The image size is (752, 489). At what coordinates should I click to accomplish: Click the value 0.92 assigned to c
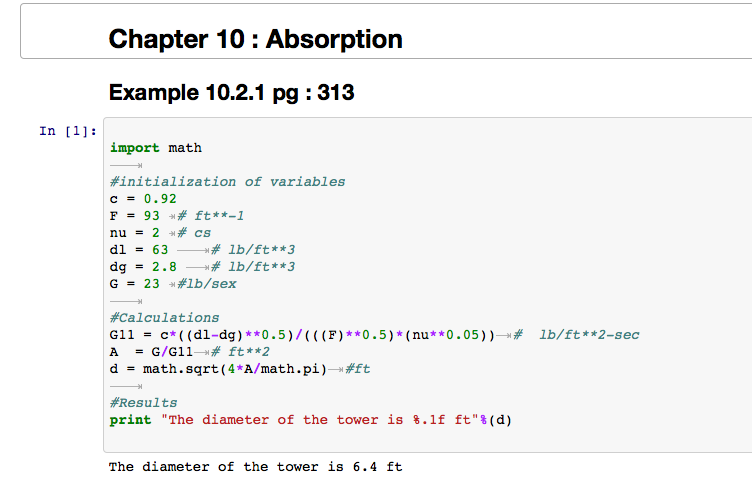pyautogui.click(x=160, y=198)
